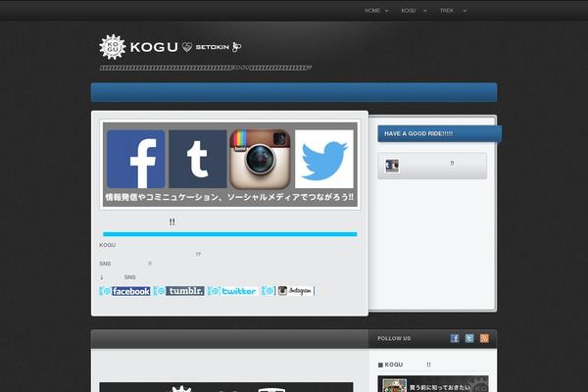Click the KOGU text in article body
The width and height of the screenshot is (588, 392).
107,245
